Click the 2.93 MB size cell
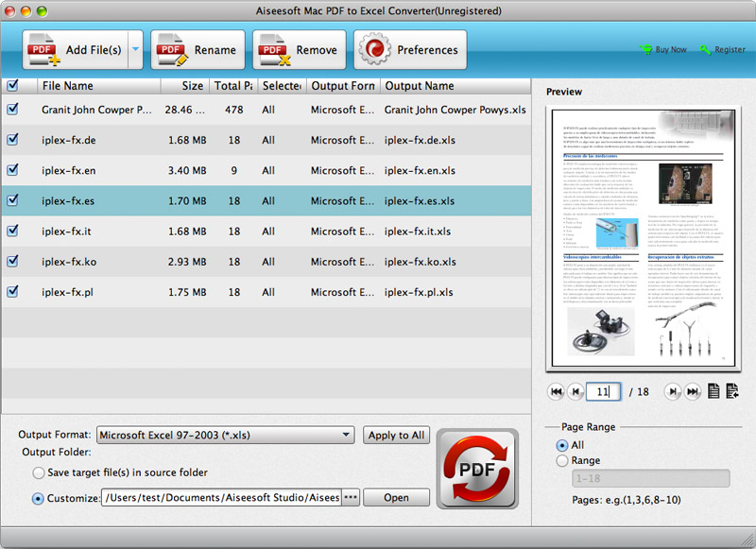 (x=187, y=262)
